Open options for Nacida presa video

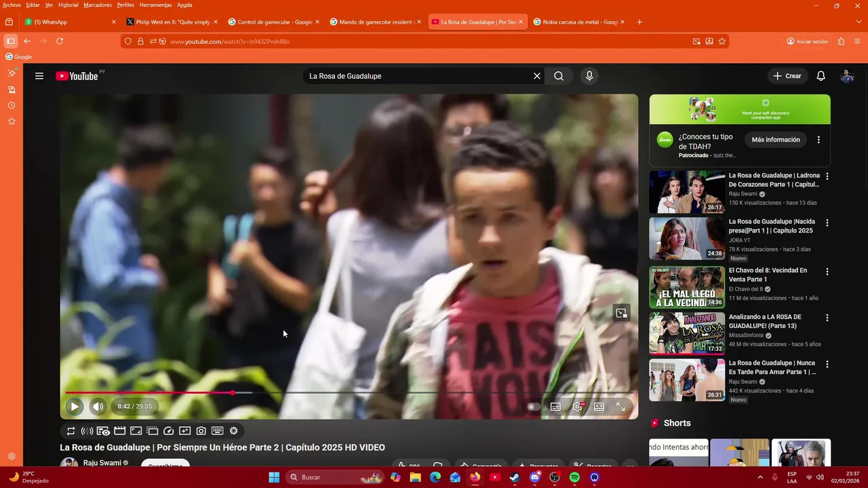pyautogui.click(x=827, y=222)
